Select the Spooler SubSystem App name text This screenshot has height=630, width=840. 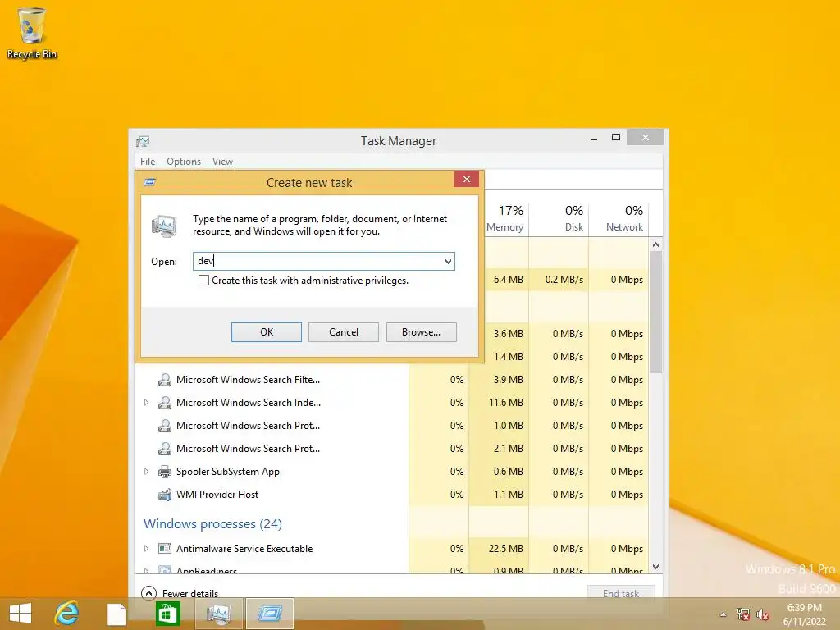228,472
